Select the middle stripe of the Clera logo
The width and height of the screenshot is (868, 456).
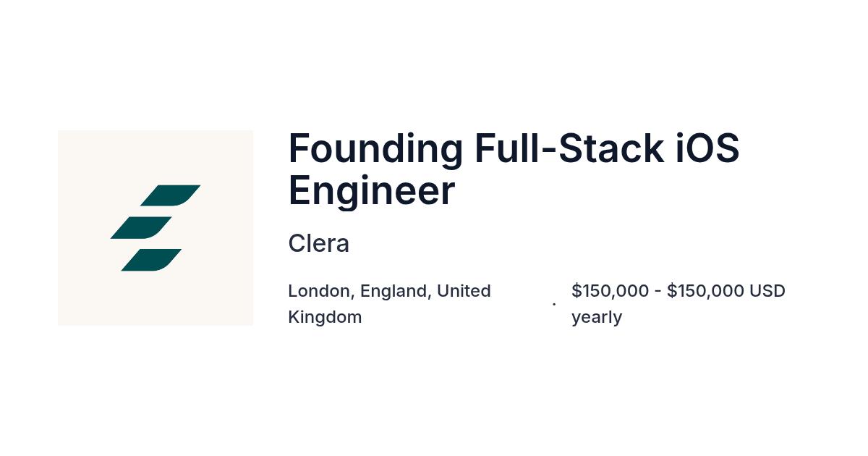pyautogui.click(x=141, y=228)
